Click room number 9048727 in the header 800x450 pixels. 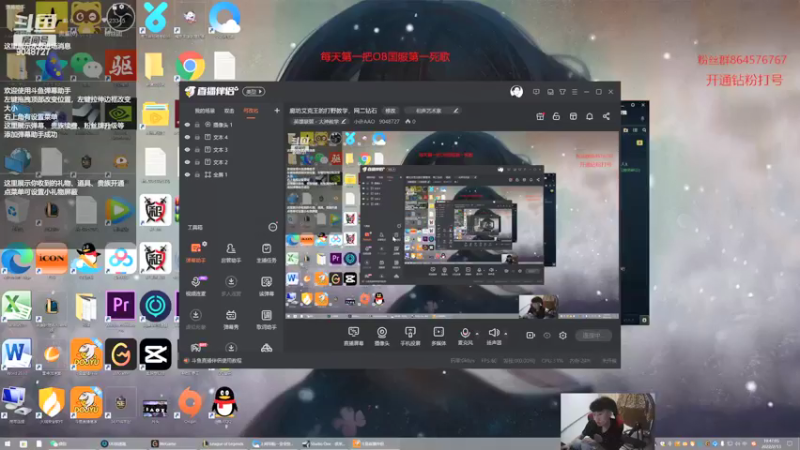coord(389,121)
